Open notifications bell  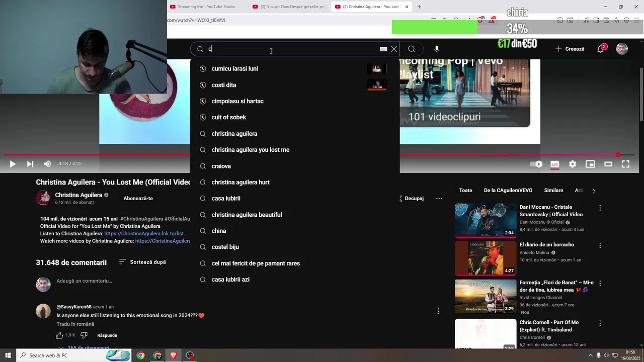click(x=601, y=49)
